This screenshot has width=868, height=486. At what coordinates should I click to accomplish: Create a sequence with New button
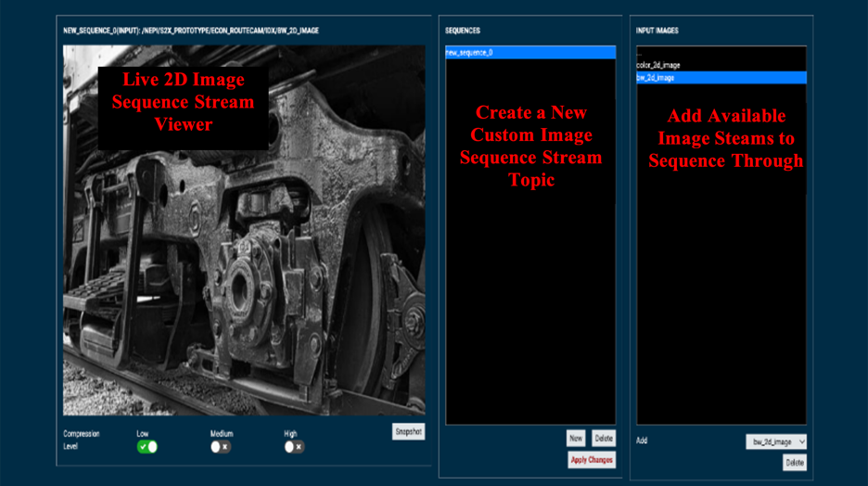tap(576, 439)
